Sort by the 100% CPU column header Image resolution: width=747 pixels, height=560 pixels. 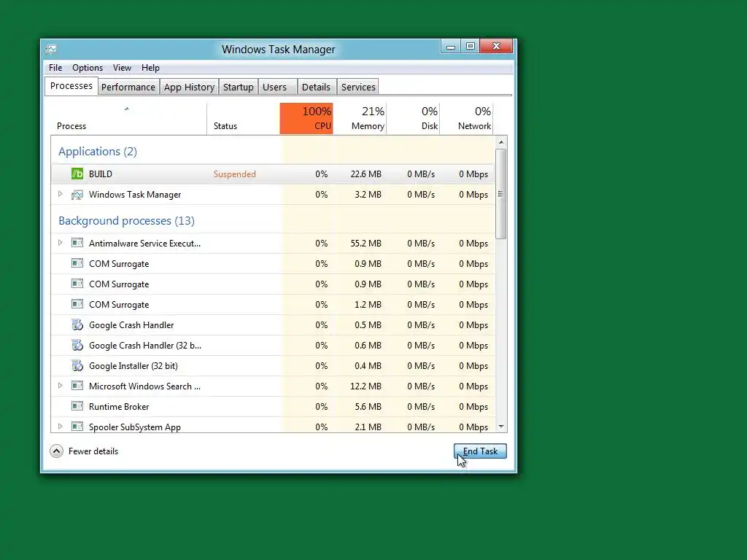[306, 119]
